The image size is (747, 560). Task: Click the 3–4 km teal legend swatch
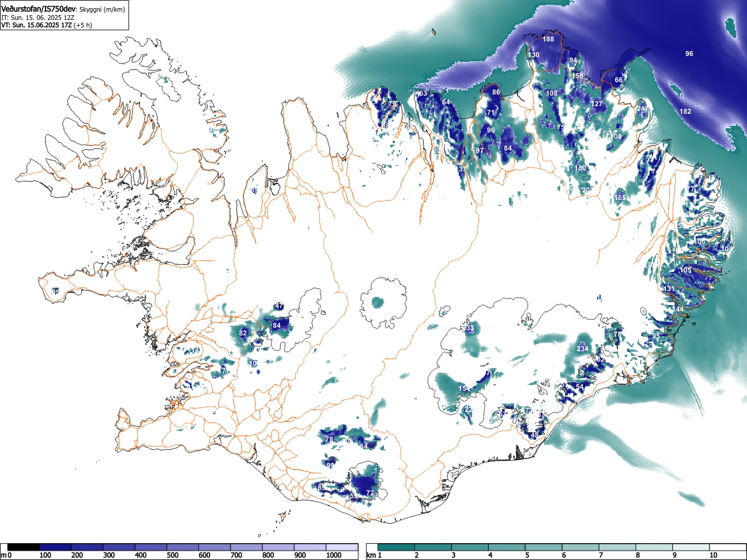pos(471,547)
